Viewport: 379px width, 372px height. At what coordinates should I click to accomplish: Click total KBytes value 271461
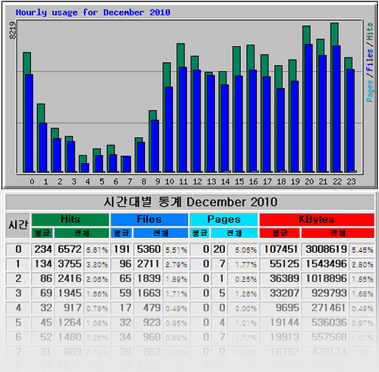328,308
